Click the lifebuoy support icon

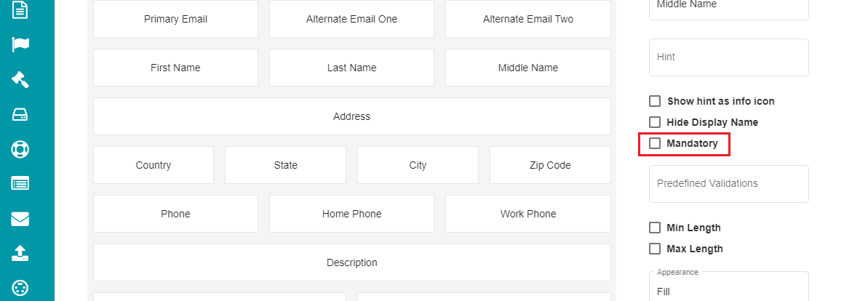(x=20, y=149)
